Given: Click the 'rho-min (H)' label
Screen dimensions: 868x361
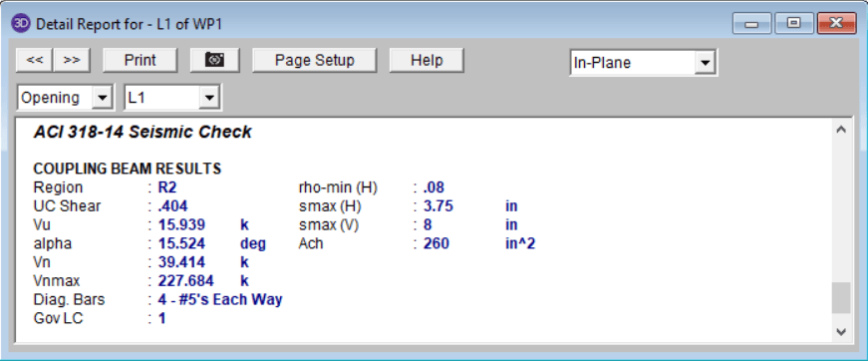Looking at the screenshot, I should click(338, 187).
